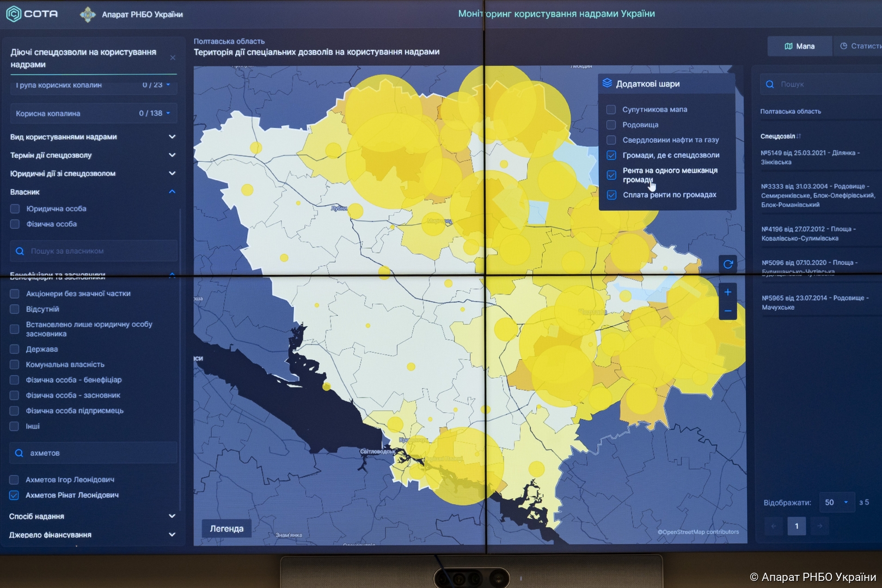Click the РНБО emblem icon in the header
882x588 pixels.
pyautogui.click(x=88, y=15)
